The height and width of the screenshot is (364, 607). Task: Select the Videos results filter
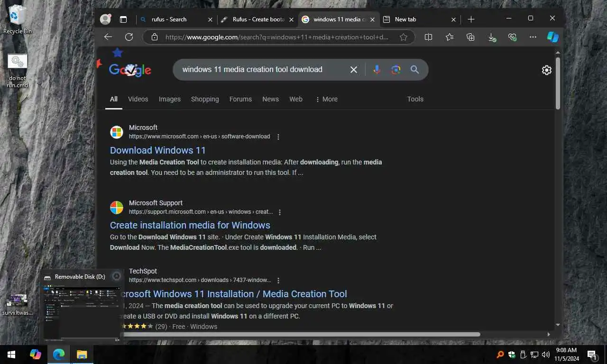coord(138,99)
